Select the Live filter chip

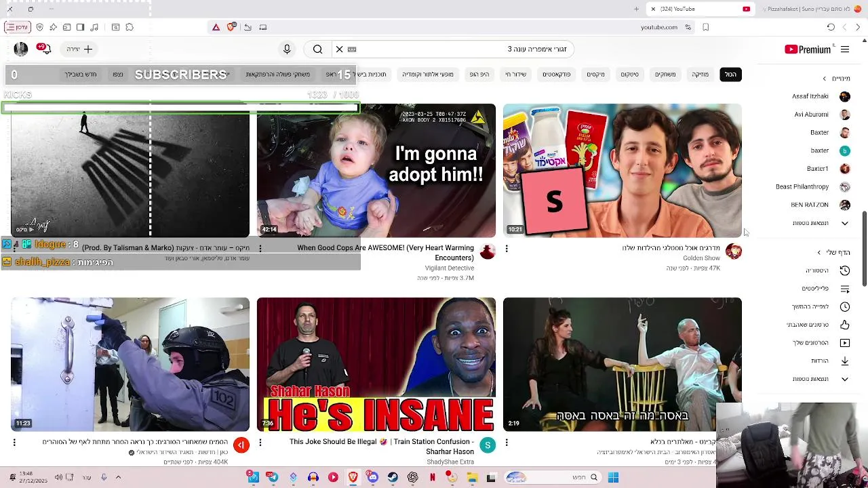[516, 75]
